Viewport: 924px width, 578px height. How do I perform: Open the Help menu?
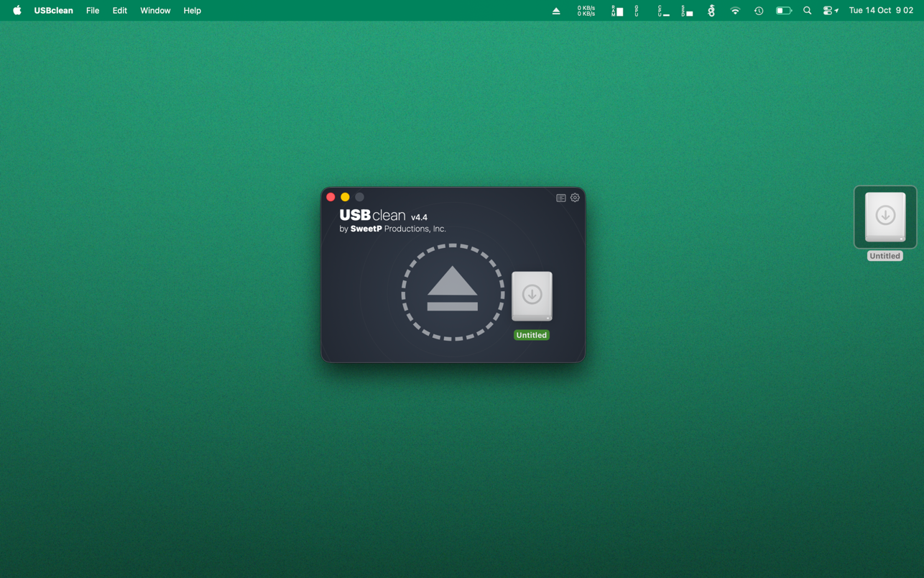pos(192,11)
